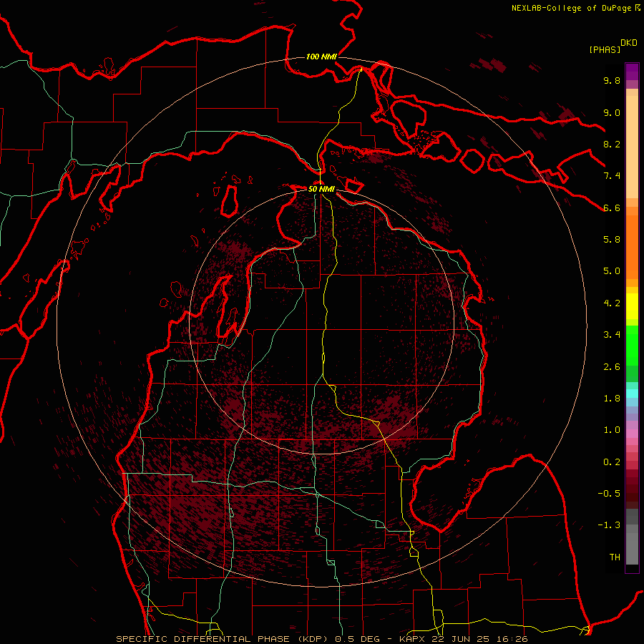Click the 8.2 value on the color scale
This screenshot has width=644, height=644.
(x=612, y=144)
